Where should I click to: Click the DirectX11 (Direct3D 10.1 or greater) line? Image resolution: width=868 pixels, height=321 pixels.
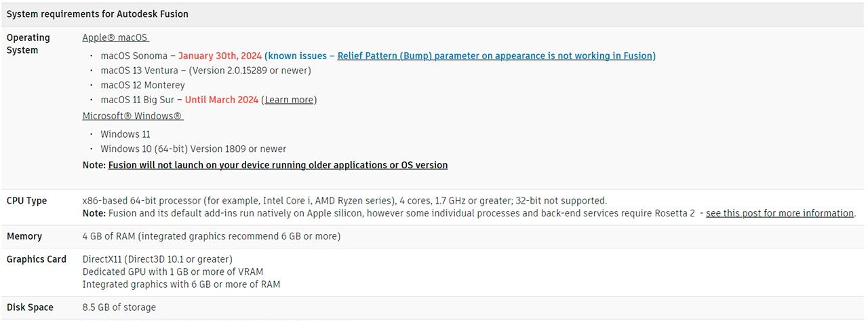click(x=157, y=259)
